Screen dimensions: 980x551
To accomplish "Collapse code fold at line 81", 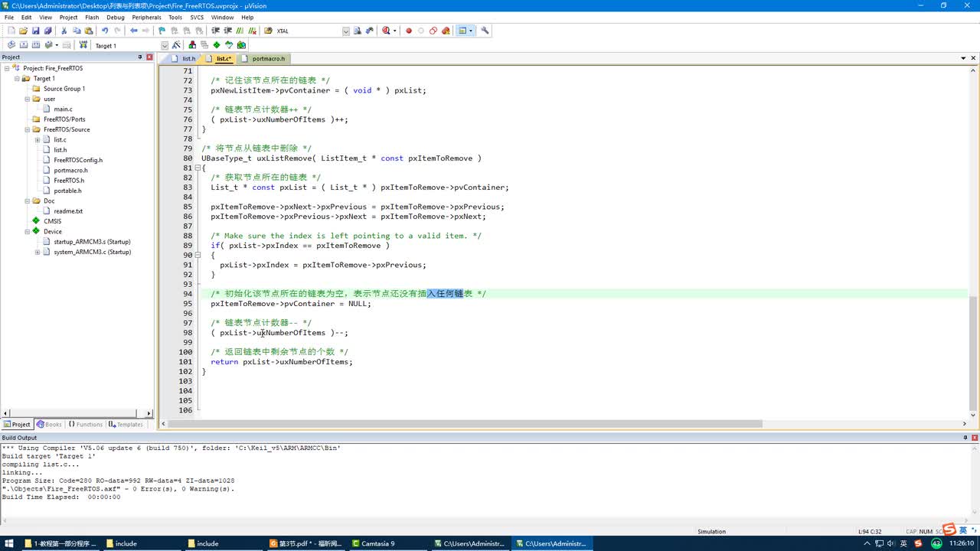I will [x=198, y=168].
